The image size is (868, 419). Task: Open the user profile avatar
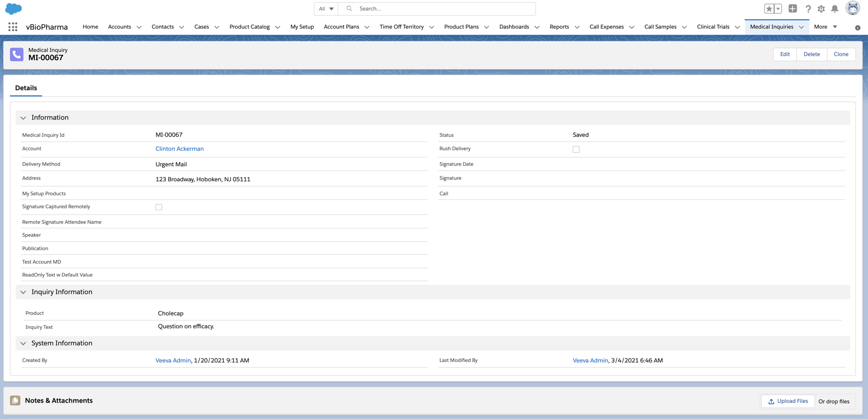tap(852, 8)
